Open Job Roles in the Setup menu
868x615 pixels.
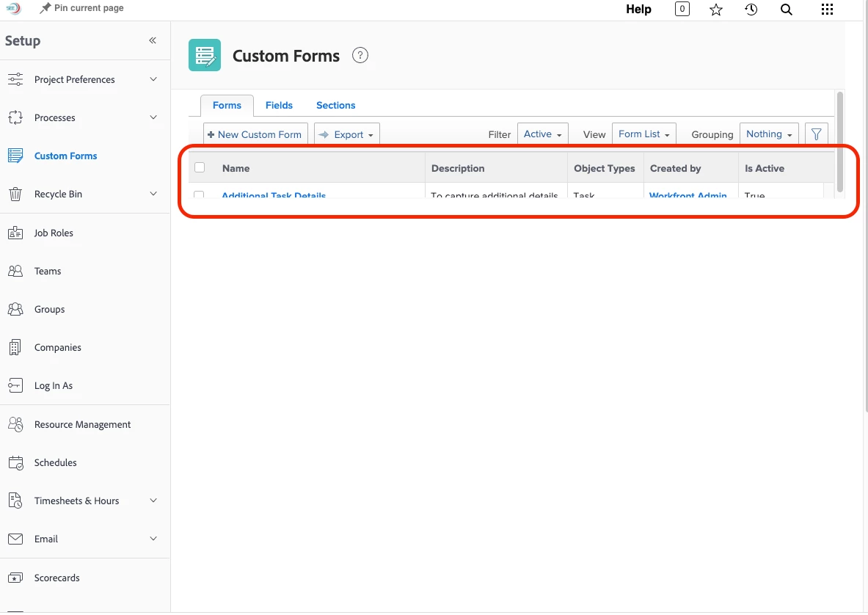(x=54, y=233)
